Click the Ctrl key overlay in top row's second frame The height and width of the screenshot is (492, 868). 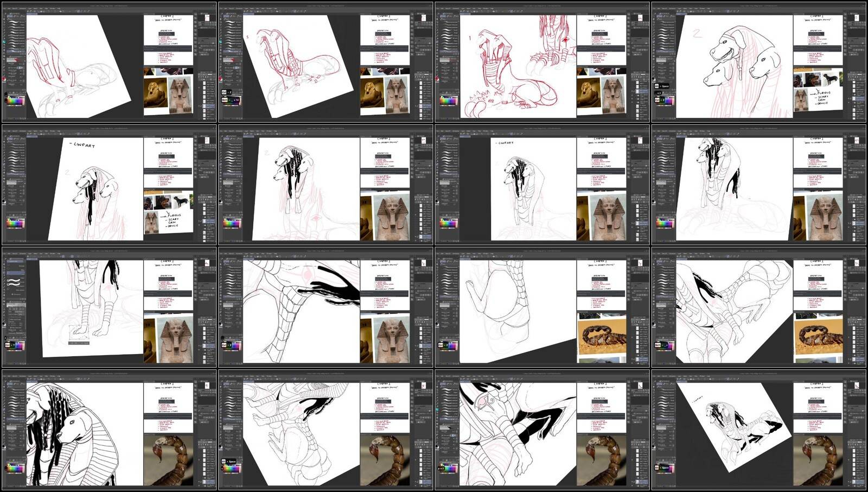(x=224, y=93)
